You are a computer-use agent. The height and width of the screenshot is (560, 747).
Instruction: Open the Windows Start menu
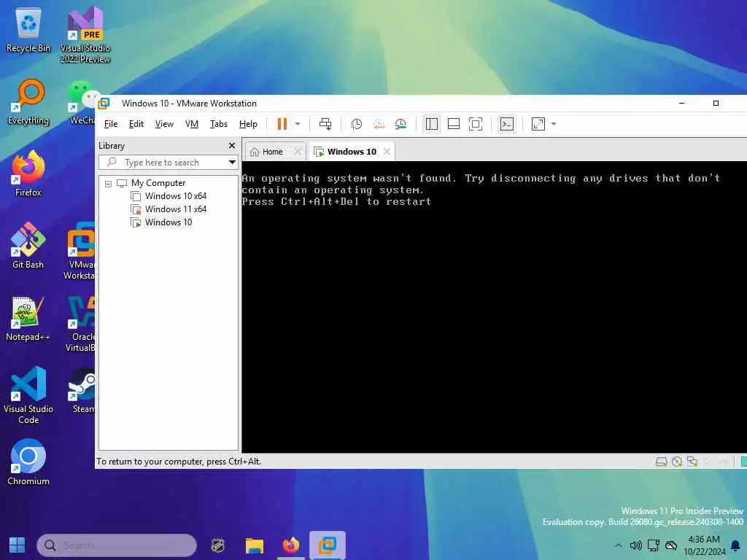click(18, 545)
